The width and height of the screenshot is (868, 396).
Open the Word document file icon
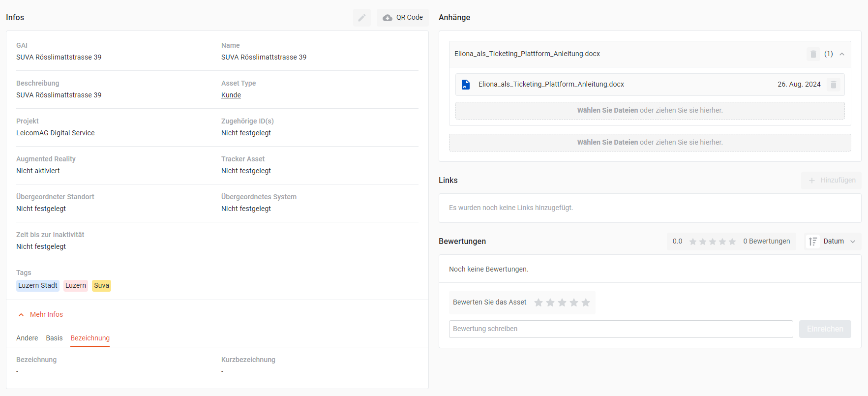click(466, 85)
